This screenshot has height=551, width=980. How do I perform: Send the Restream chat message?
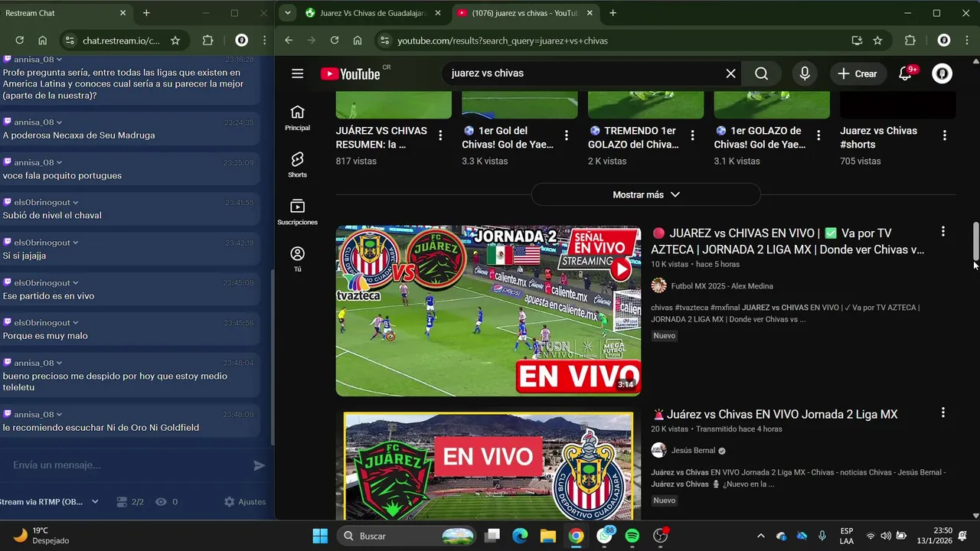click(x=259, y=465)
